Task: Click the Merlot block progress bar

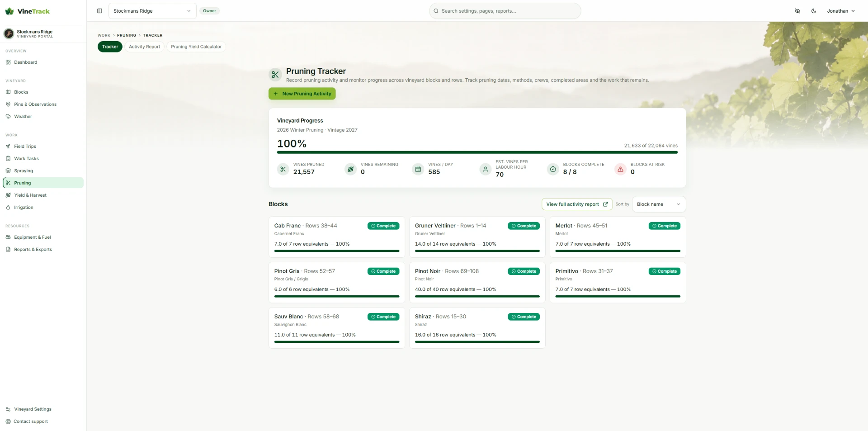Action: (x=618, y=251)
